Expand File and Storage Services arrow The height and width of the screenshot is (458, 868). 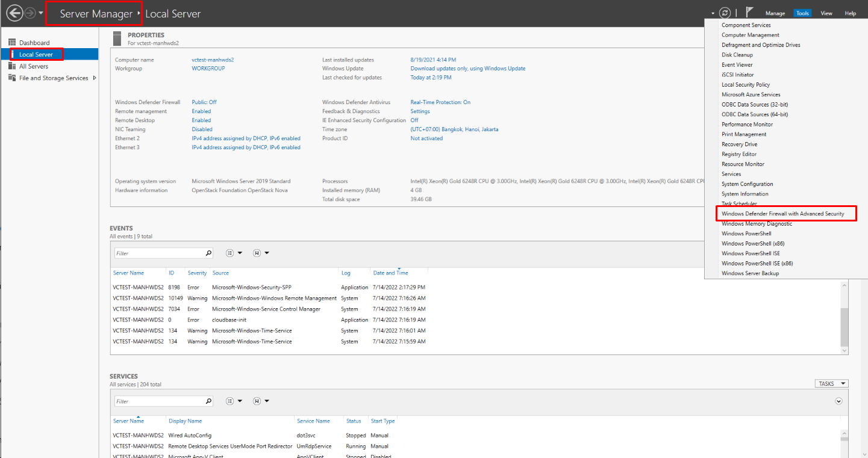95,78
